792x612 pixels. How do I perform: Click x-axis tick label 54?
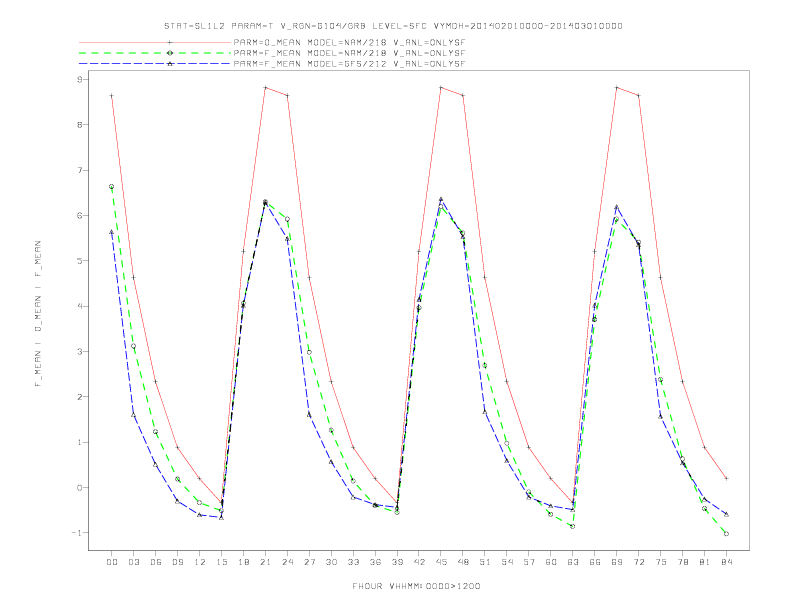[507, 562]
